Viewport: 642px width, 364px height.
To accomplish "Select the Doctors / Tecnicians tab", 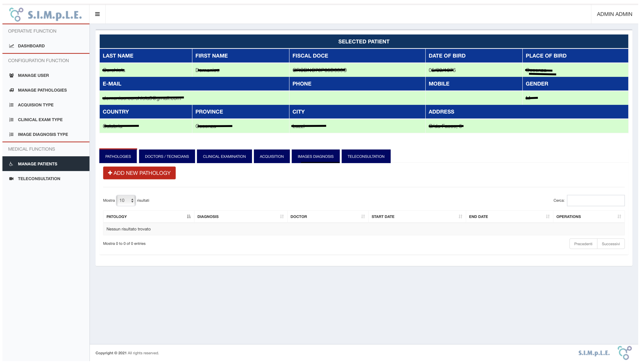I will click(167, 156).
